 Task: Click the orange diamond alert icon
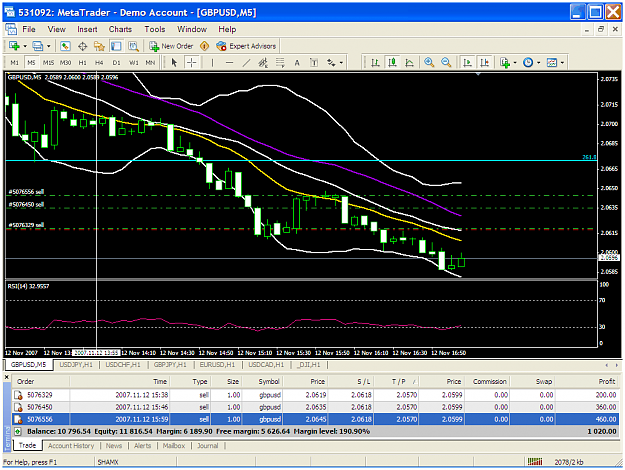204,46
